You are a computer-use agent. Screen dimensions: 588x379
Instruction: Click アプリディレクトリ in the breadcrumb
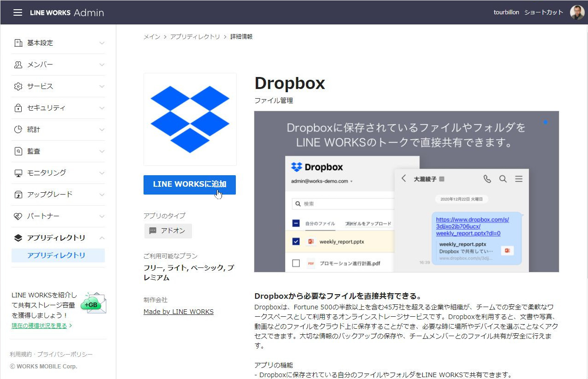pos(195,36)
